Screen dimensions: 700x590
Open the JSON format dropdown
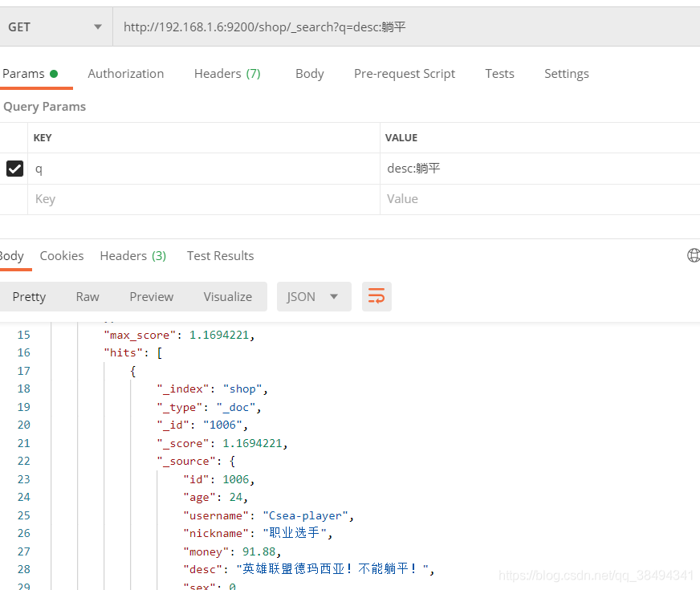click(x=313, y=297)
